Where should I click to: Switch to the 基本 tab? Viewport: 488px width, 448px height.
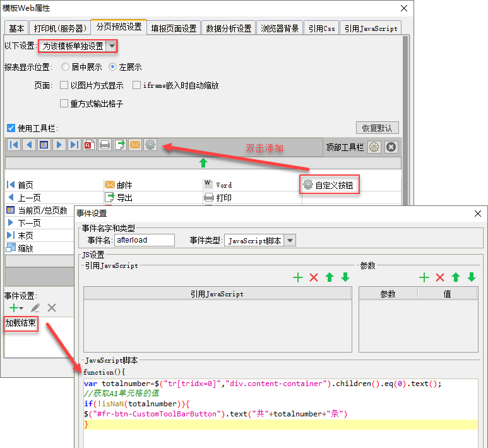[16, 28]
